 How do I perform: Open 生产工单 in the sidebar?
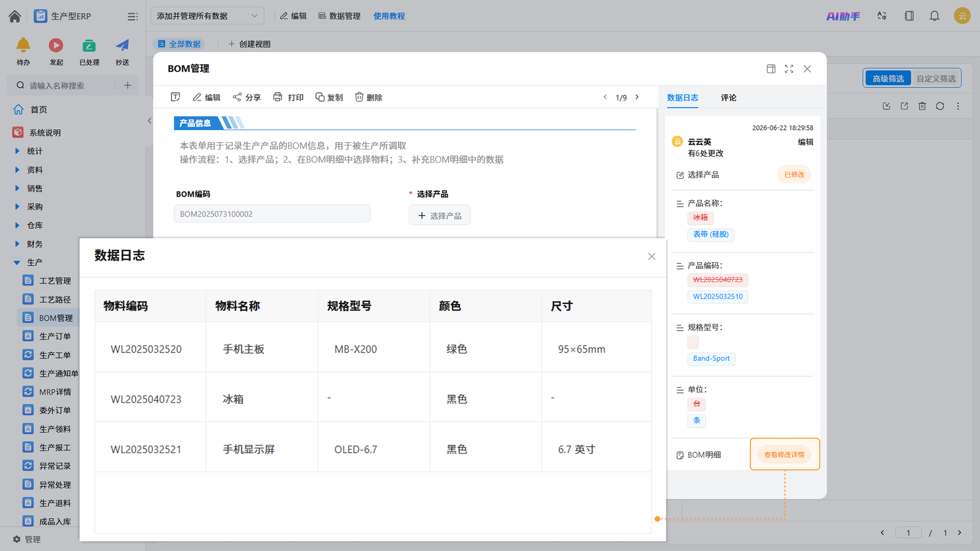pos(47,355)
